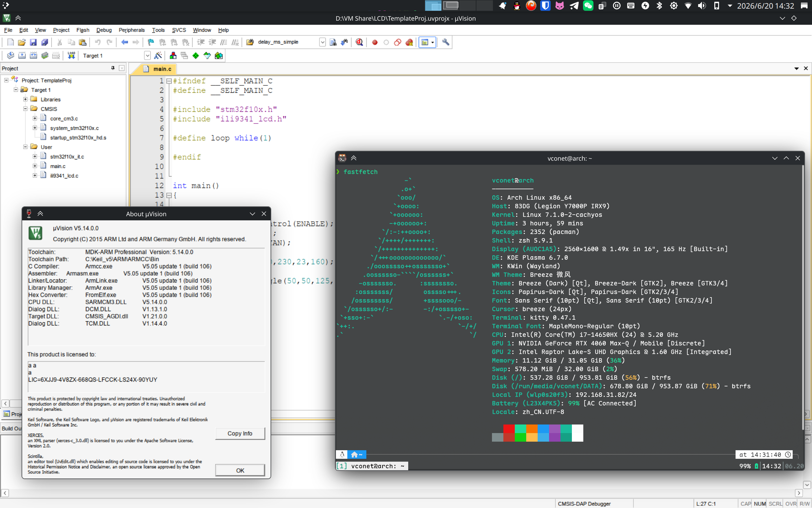The height and width of the screenshot is (508, 812).
Task: Close the Project pane
Action: [121, 68]
